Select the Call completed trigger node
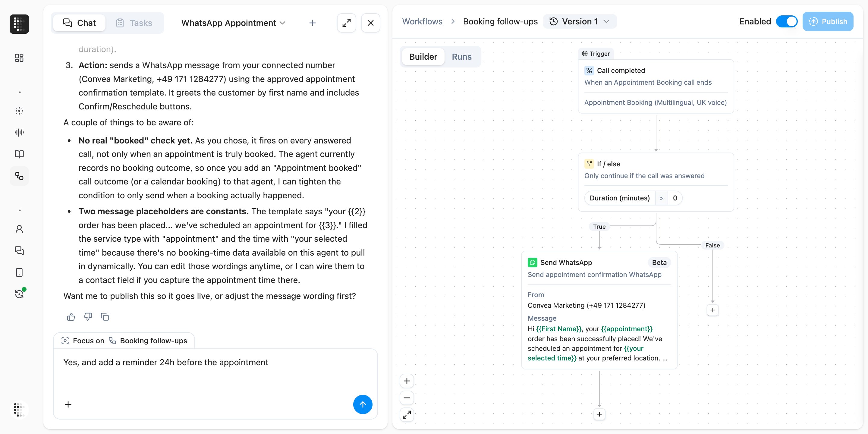Viewport: 868px width, 434px height. click(656, 86)
